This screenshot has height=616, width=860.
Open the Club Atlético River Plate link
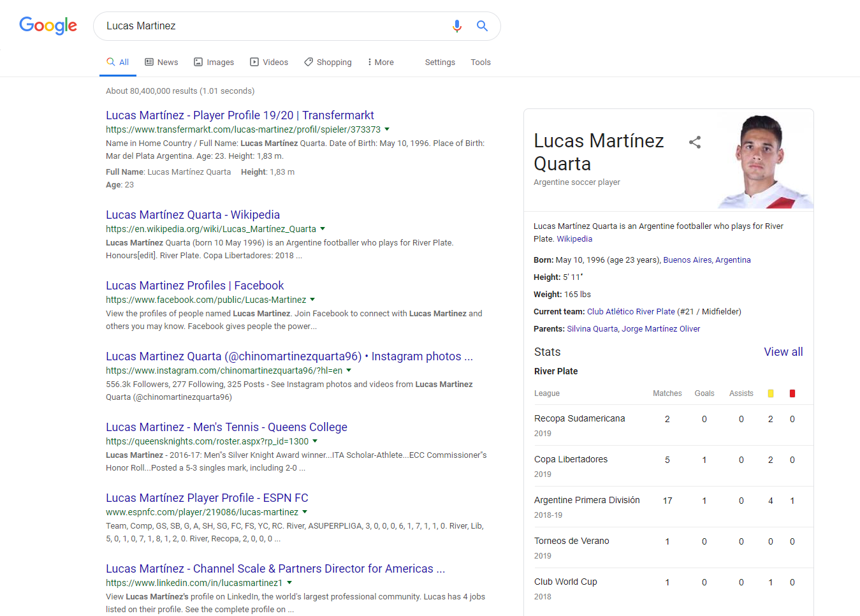[x=630, y=312]
